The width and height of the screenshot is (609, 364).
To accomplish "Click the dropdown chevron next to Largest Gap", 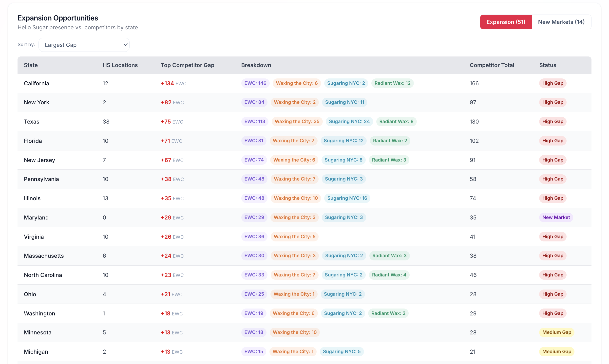I will click(x=125, y=45).
